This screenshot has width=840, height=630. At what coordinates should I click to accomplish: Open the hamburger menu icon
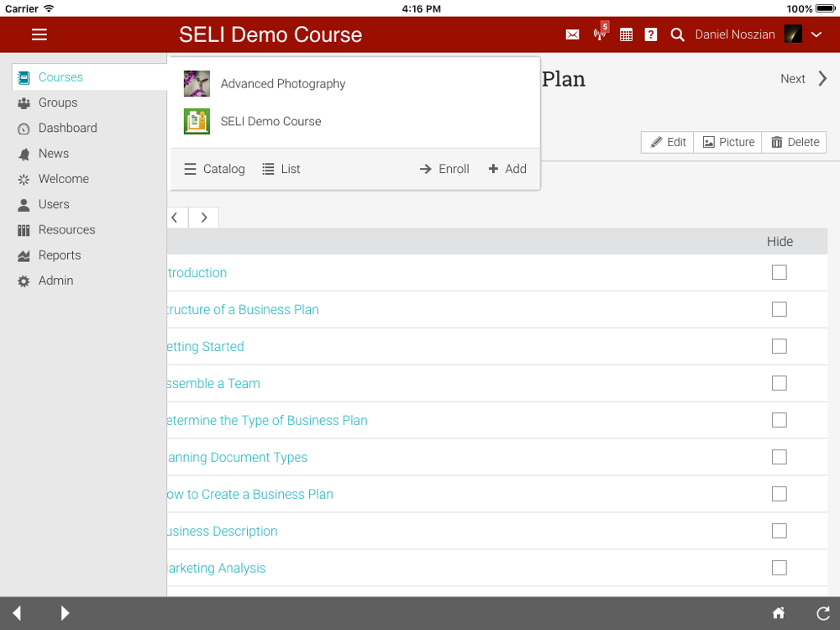(39, 34)
